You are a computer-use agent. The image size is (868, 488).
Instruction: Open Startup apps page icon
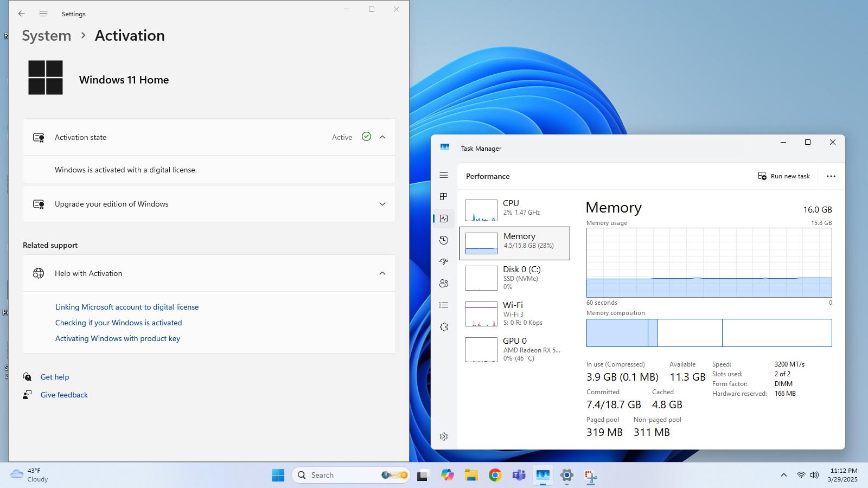pyautogui.click(x=444, y=261)
